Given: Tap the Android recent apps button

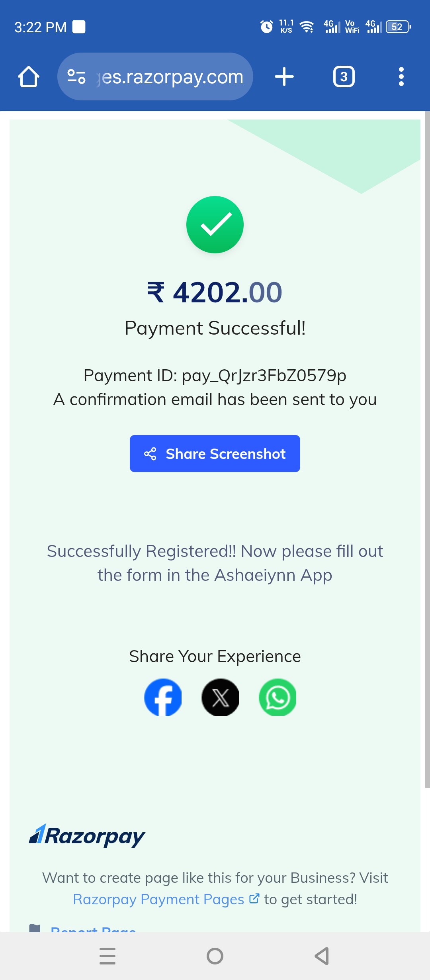Looking at the screenshot, I should coord(107,956).
